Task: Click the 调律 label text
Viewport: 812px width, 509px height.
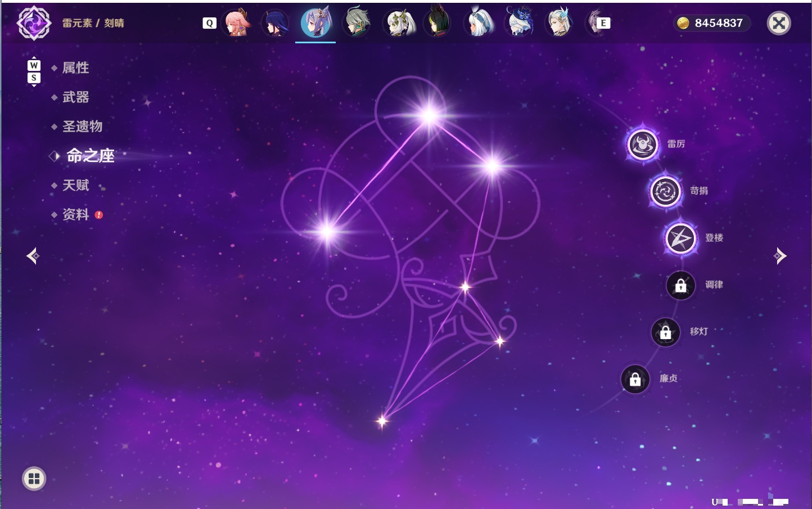Action: (x=714, y=285)
